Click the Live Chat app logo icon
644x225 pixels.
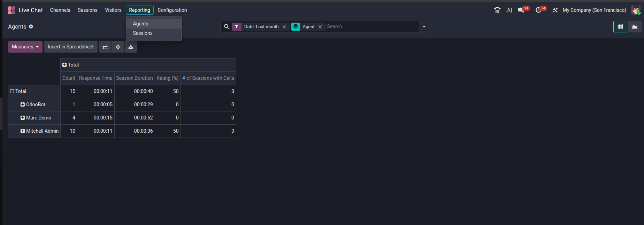(x=11, y=10)
